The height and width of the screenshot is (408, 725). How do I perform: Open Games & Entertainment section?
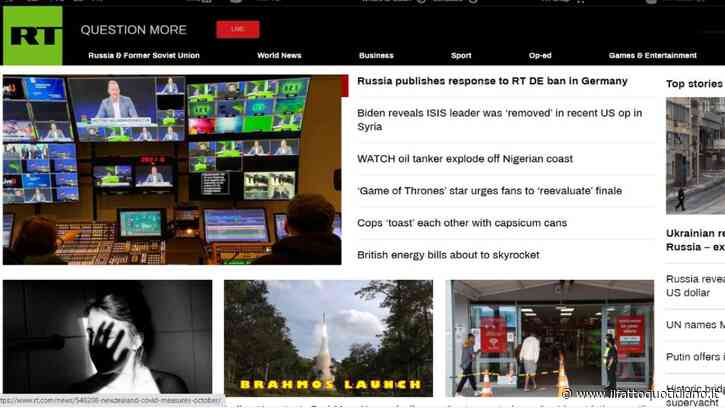652,56
